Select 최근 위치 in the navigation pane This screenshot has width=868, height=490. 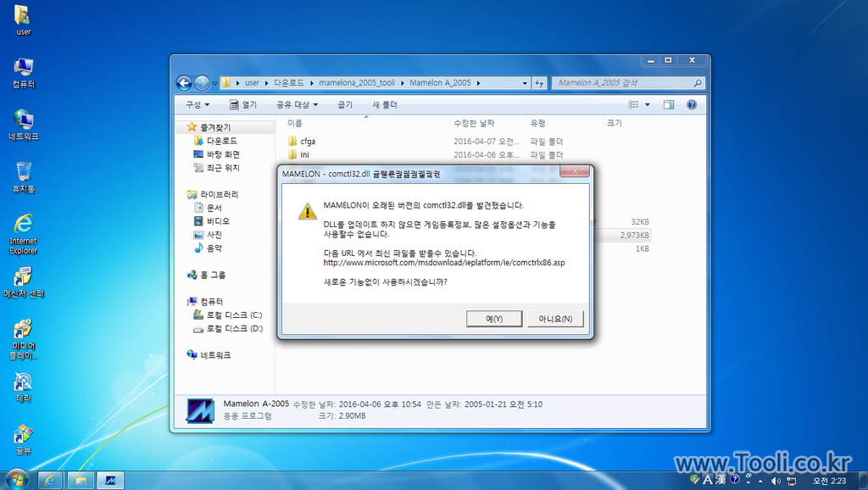pos(216,168)
